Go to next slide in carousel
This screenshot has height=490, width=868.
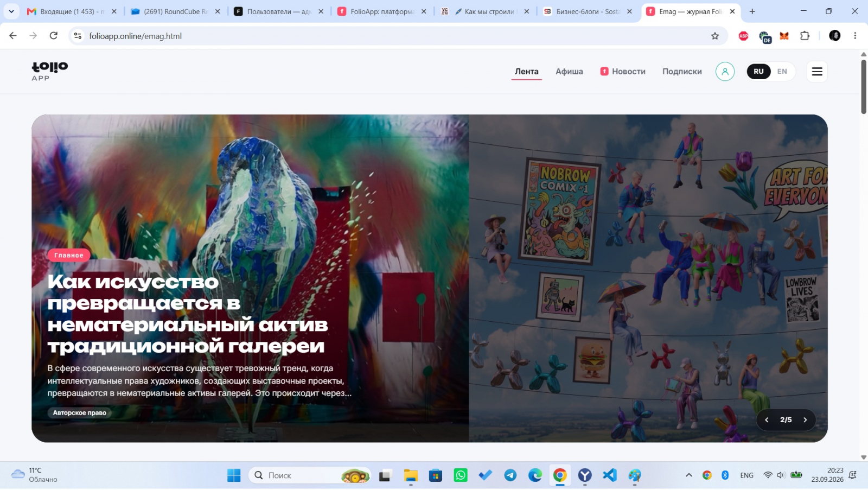(x=805, y=420)
